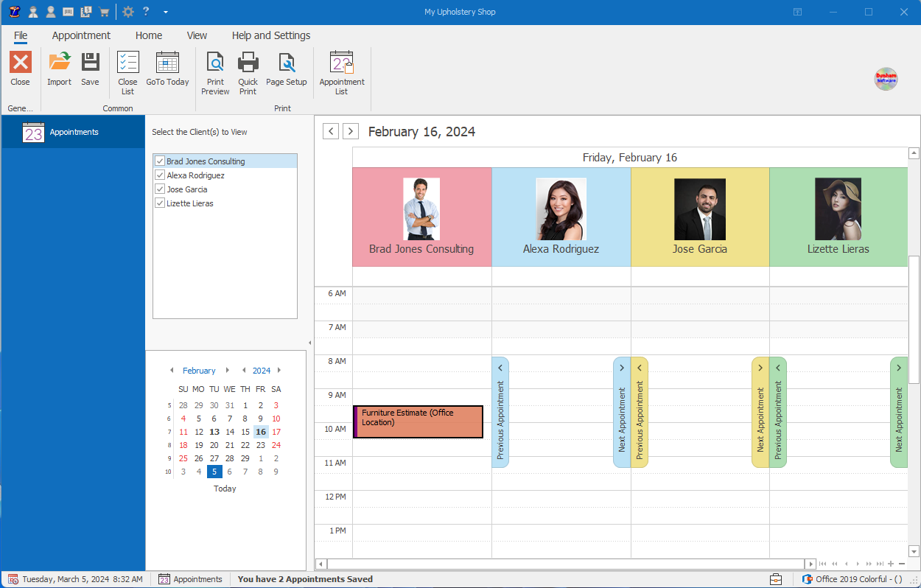Switch to the View ribbon tab
Viewport: 921px width, 588px height.
coord(197,35)
